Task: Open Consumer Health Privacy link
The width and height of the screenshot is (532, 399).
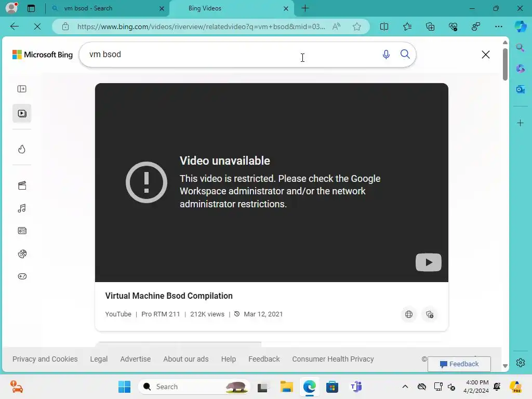Action: (333, 359)
